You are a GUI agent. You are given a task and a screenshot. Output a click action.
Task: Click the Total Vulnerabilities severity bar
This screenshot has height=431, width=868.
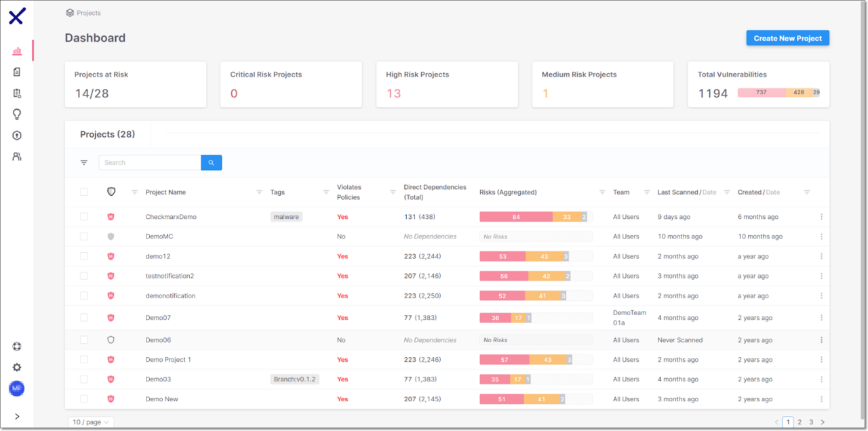pyautogui.click(x=778, y=93)
